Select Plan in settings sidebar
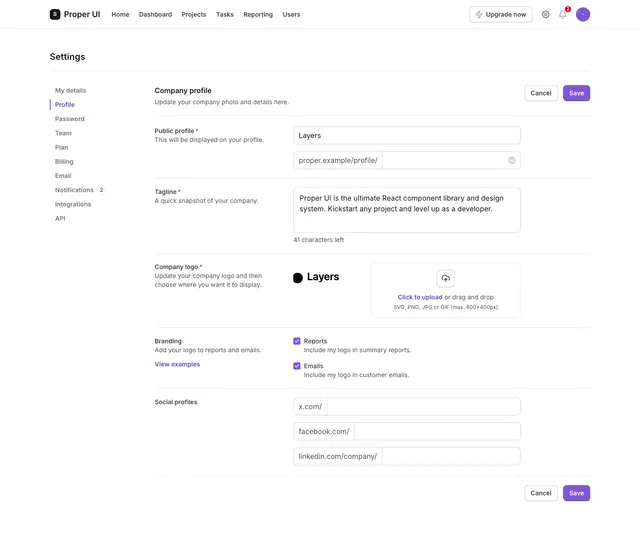 point(61,148)
